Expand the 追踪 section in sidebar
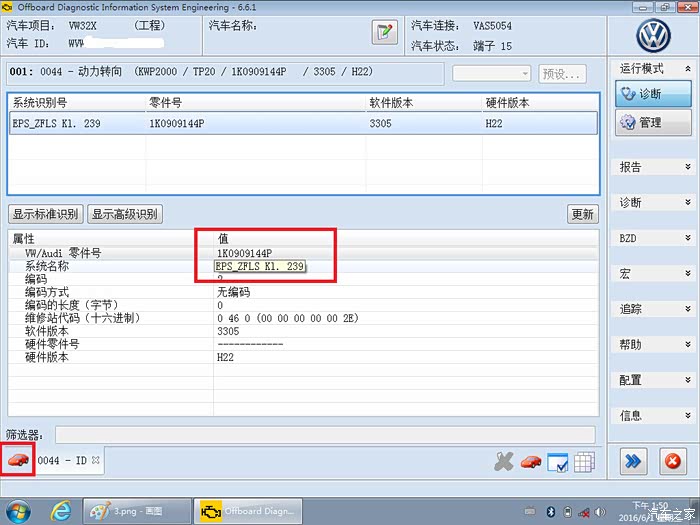Viewport: 700px width, 525px height. tap(653, 309)
